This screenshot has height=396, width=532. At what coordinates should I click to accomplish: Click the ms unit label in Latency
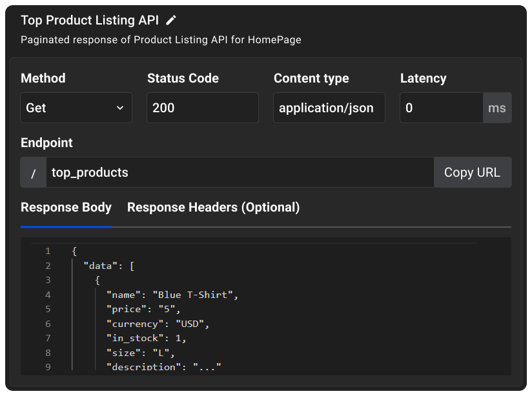click(x=497, y=108)
